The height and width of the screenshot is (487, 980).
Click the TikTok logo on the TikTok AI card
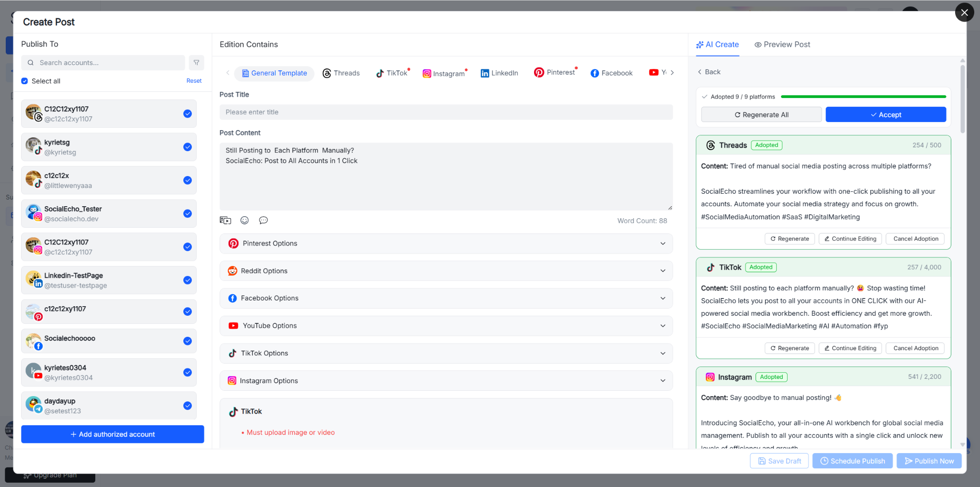(711, 267)
